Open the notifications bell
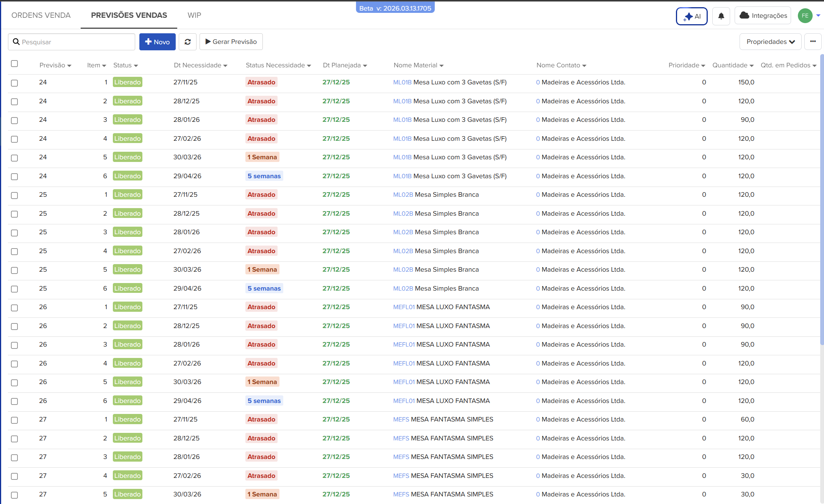824x504 pixels. pos(721,16)
